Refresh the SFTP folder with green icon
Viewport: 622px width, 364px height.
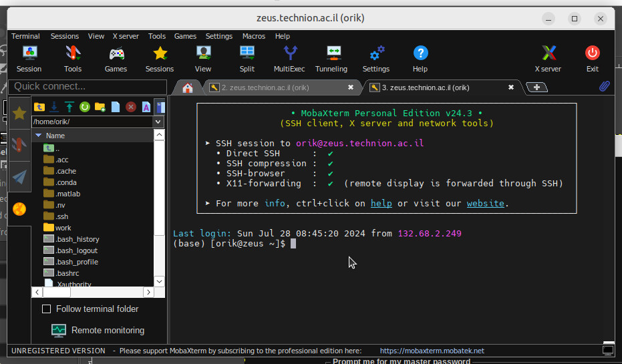[84, 107]
